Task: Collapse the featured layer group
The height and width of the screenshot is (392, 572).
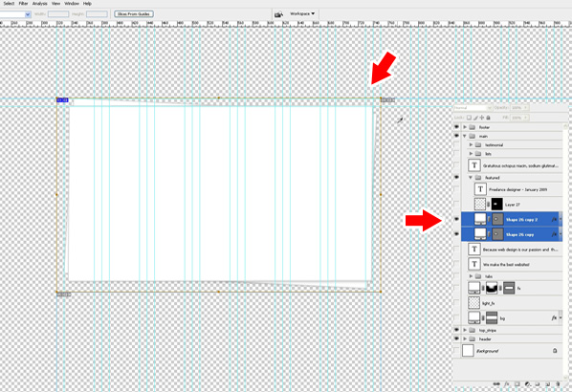Action: (471, 178)
